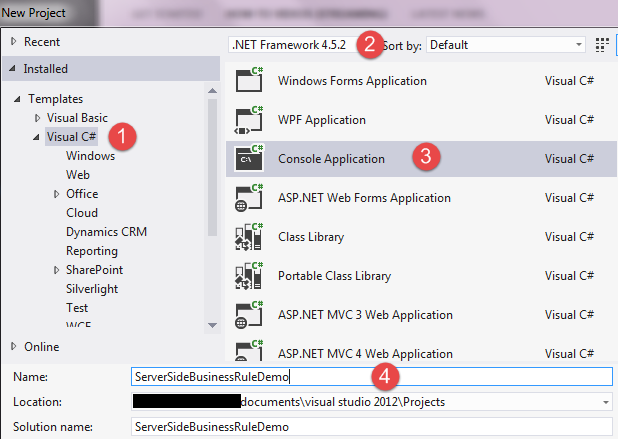618x439 pixels.
Task: Click the project Name input field
Action: pyautogui.click(x=372, y=377)
